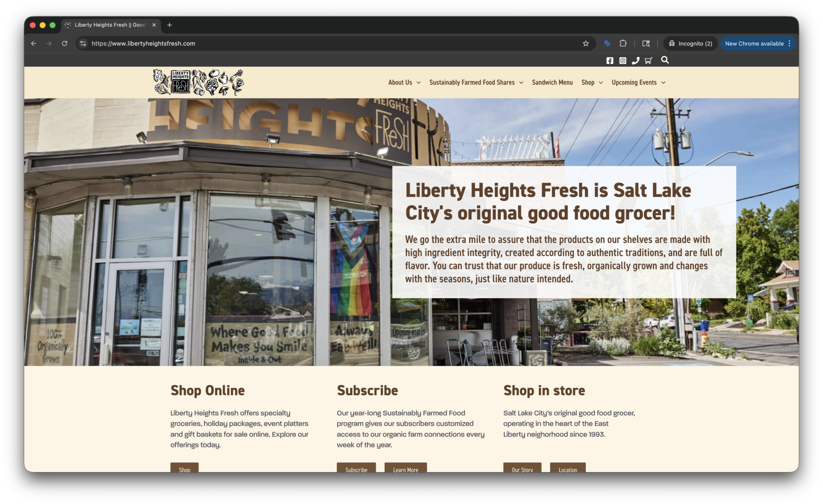
Task: Open the tab search icon in the toolbar
Action: (x=646, y=43)
